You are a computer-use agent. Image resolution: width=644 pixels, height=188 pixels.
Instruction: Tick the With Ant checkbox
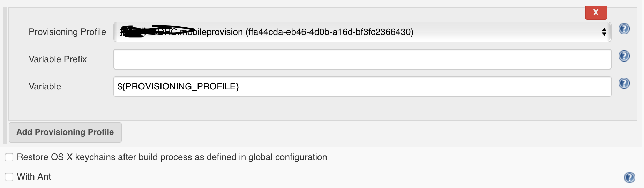click(x=9, y=177)
